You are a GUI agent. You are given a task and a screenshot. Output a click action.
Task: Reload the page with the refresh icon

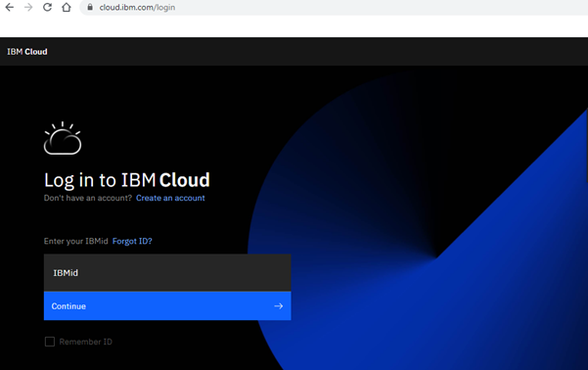point(47,7)
